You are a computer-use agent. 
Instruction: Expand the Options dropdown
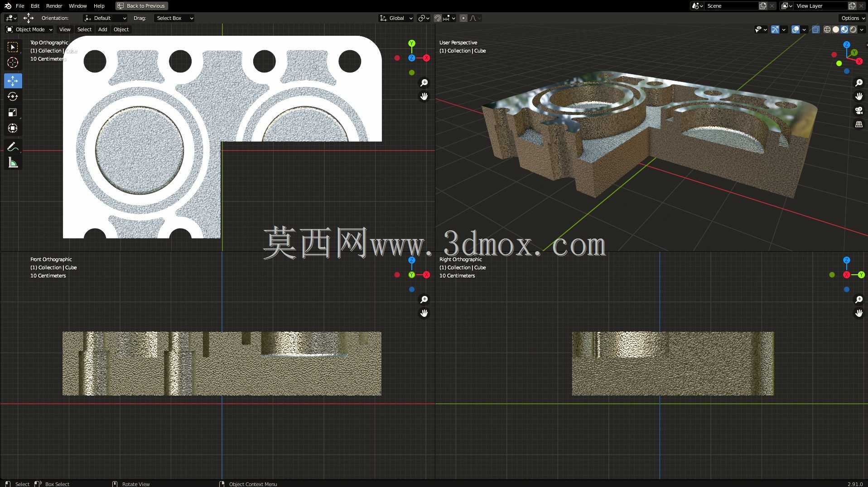pos(853,18)
